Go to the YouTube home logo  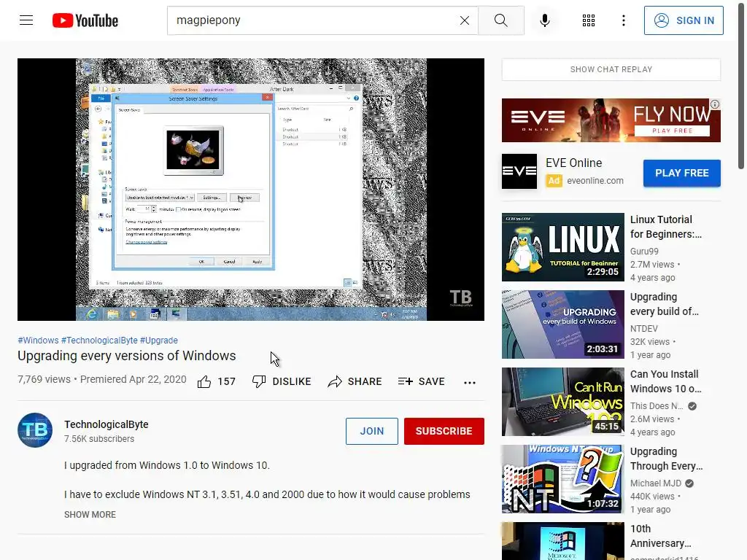[x=85, y=20]
